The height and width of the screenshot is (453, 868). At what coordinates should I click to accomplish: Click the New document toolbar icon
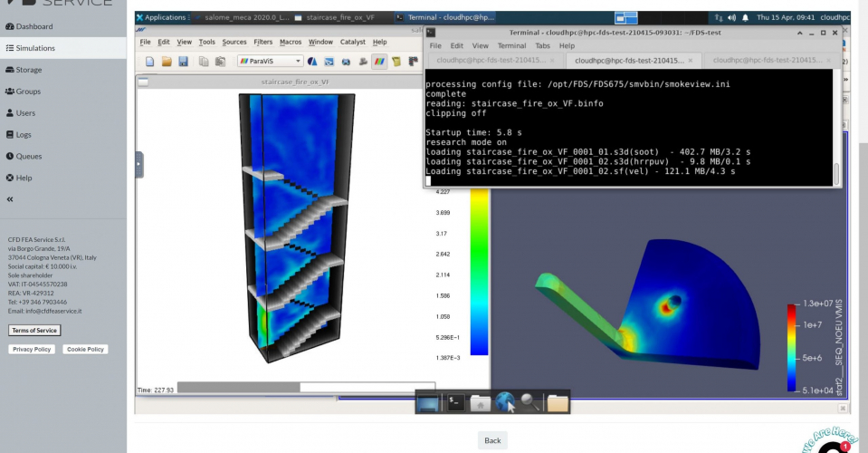click(150, 61)
